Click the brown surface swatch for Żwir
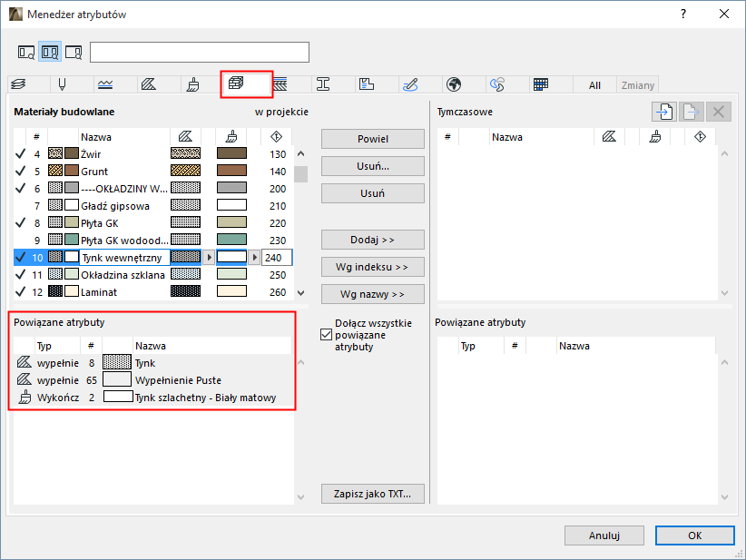The width and height of the screenshot is (746, 560). pos(231,153)
